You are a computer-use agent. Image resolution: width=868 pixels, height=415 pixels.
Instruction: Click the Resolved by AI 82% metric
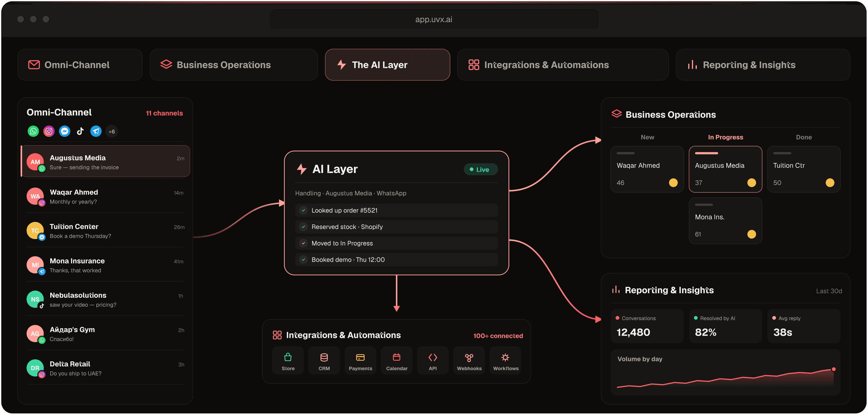point(725,326)
